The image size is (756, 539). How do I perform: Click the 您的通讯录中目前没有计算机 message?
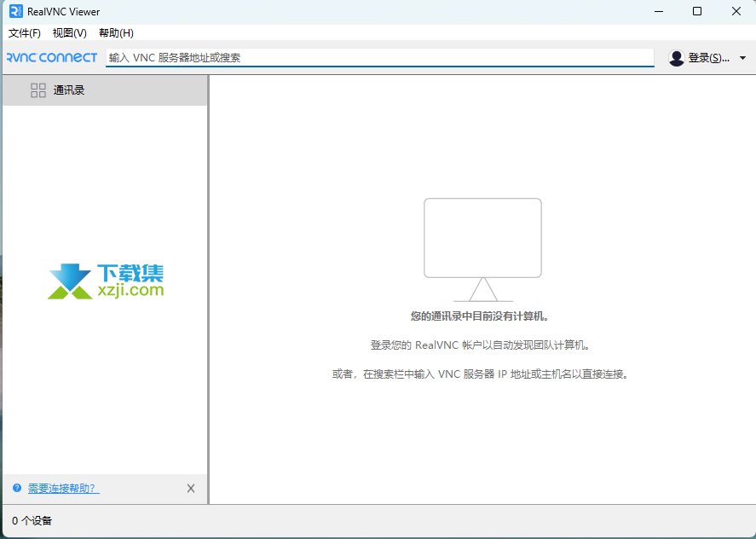coord(480,316)
